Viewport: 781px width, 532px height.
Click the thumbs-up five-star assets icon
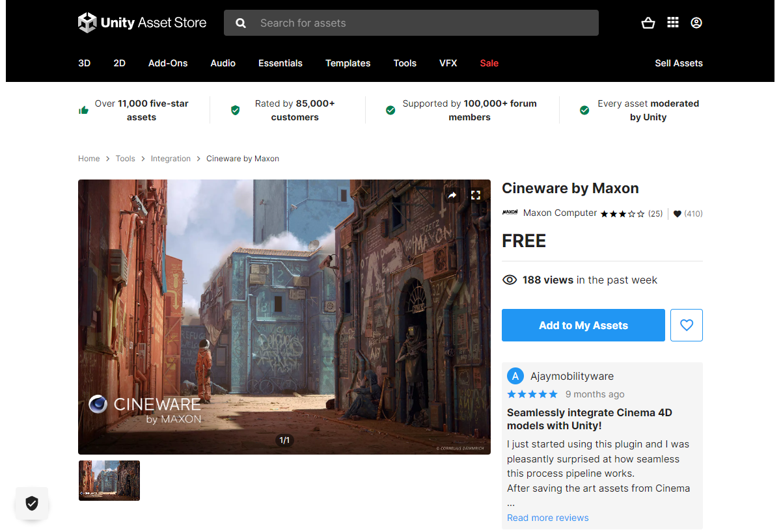pyautogui.click(x=83, y=110)
